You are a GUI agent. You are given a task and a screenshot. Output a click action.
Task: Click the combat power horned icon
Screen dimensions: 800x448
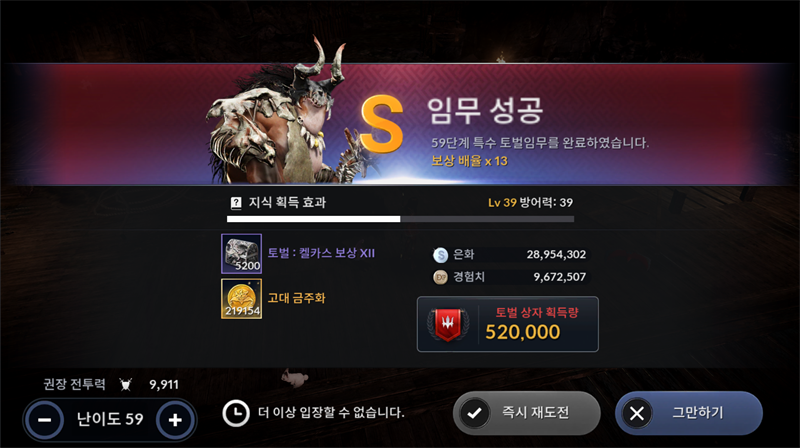(126, 384)
